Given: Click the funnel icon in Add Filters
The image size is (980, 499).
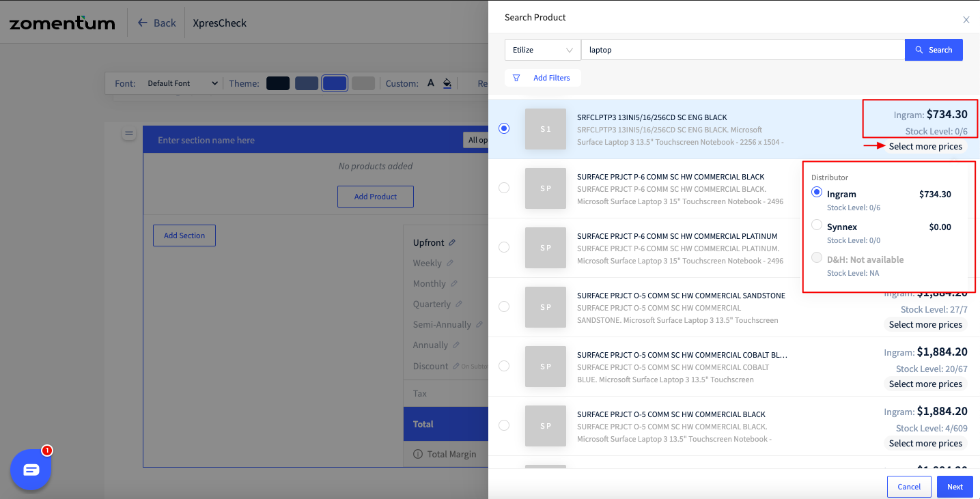Looking at the screenshot, I should point(516,78).
